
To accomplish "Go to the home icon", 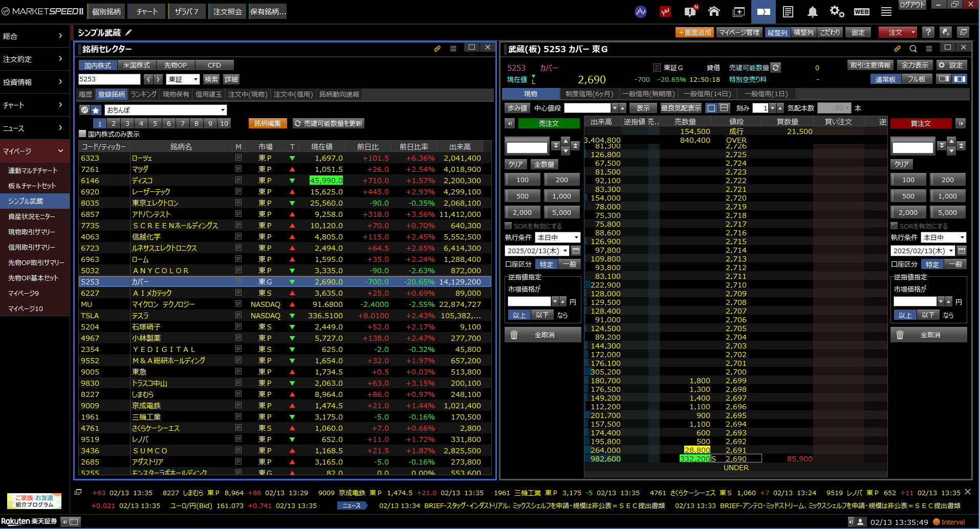I will (x=714, y=11).
